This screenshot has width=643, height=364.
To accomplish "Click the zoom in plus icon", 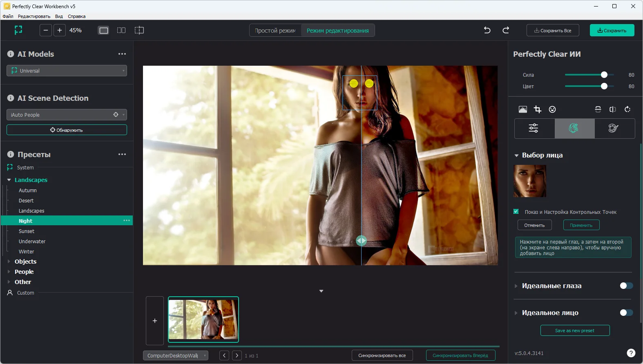I will [60, 30].
